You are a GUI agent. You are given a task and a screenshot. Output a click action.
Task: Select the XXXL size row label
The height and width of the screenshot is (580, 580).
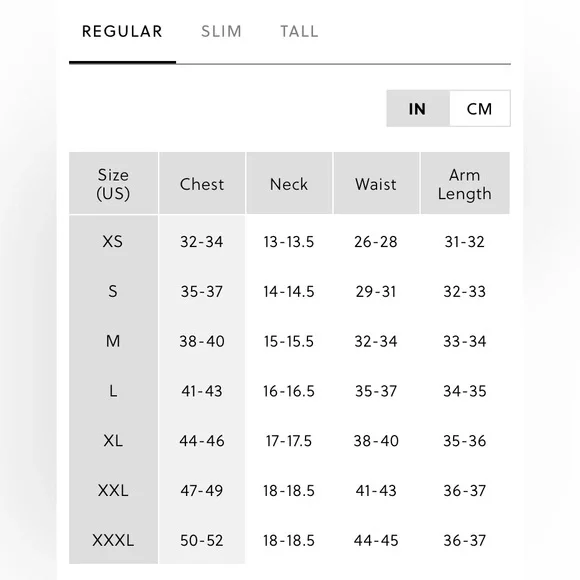113,540
